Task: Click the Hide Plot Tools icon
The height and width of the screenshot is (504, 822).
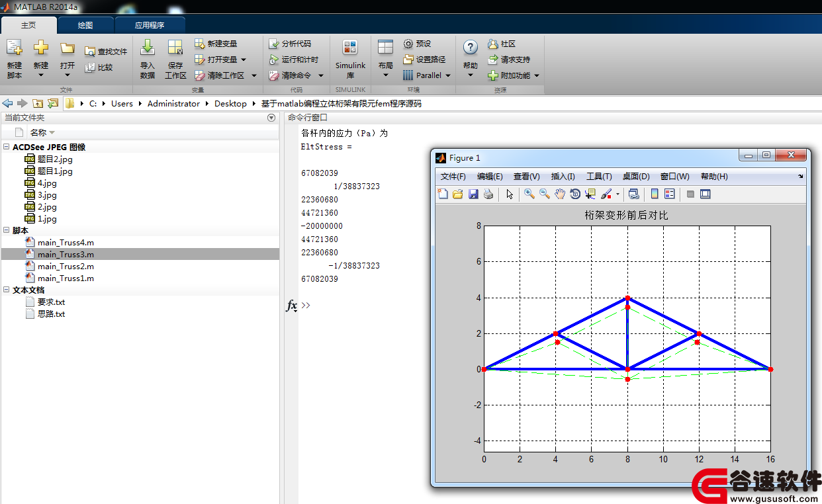Action: (x=690, y=194)
